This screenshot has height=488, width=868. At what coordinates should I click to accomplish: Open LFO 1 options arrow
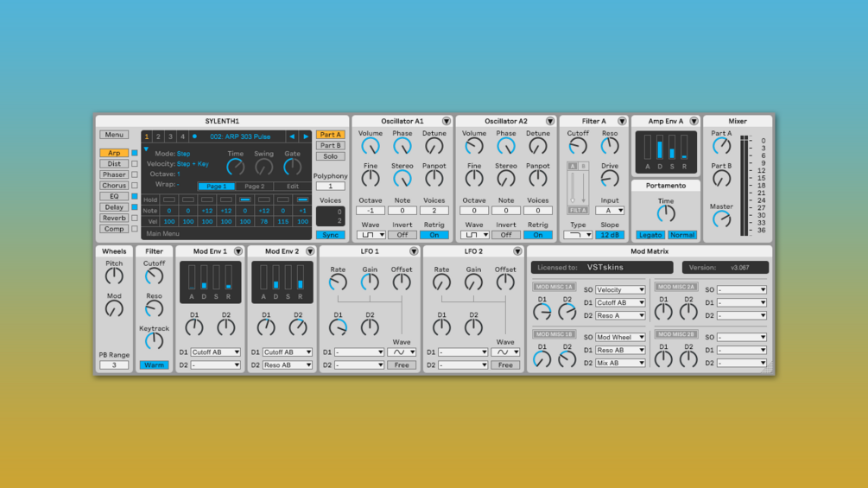click(414, 251)
